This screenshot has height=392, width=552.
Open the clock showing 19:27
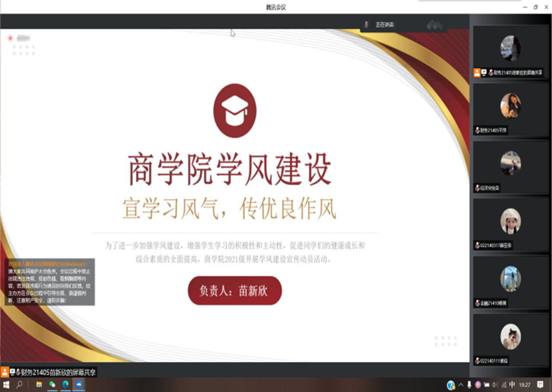[x=525, y=385]
